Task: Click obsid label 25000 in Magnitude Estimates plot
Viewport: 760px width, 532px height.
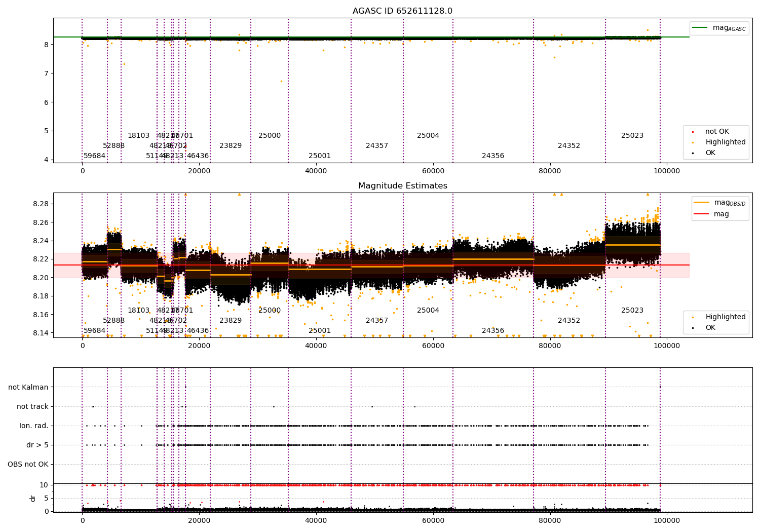Action: [x=270, y=311]
